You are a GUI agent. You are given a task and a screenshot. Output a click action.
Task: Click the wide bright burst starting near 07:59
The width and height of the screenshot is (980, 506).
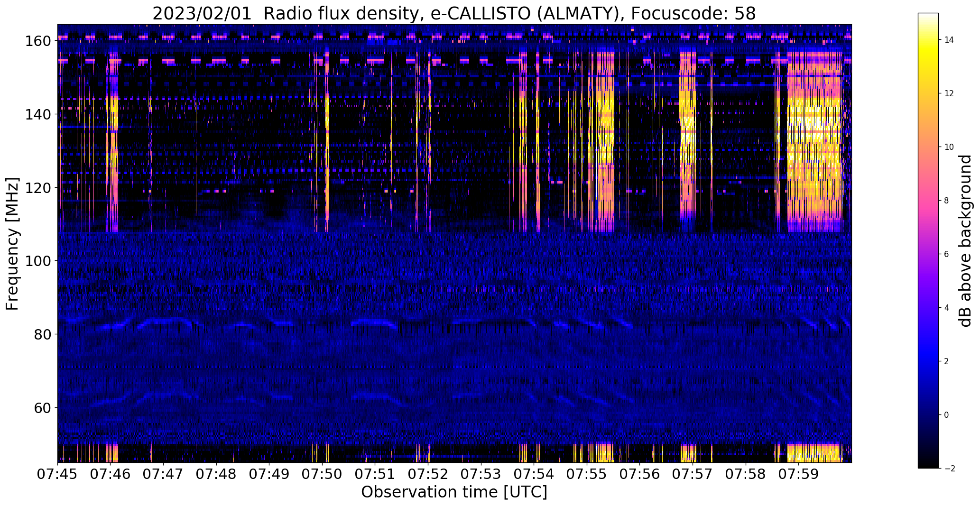coord(814,142)
